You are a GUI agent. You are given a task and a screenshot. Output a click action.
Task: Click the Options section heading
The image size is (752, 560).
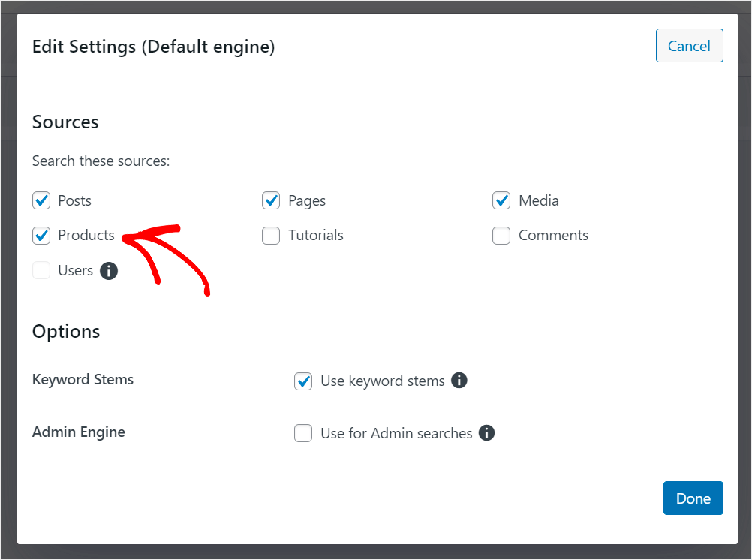pos(66,332)
